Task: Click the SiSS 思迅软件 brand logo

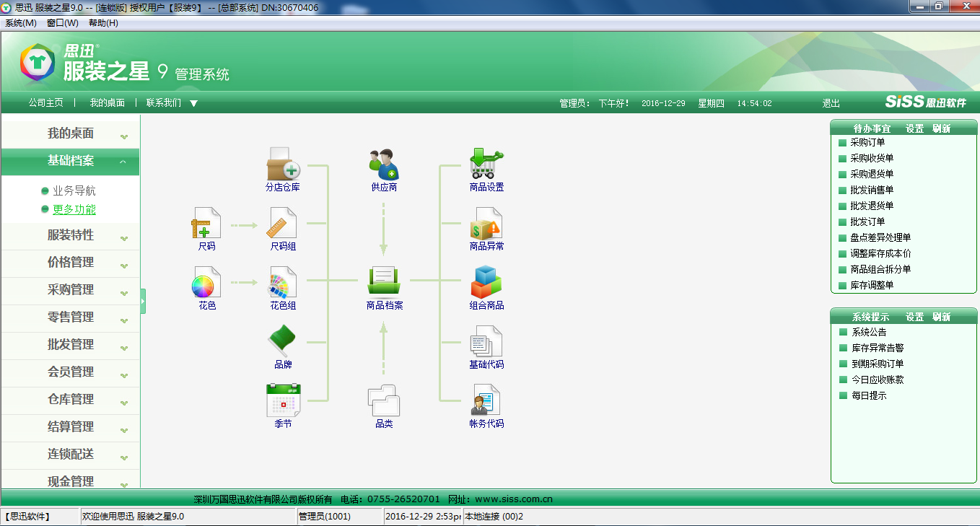Action: [x=925, y=102]
